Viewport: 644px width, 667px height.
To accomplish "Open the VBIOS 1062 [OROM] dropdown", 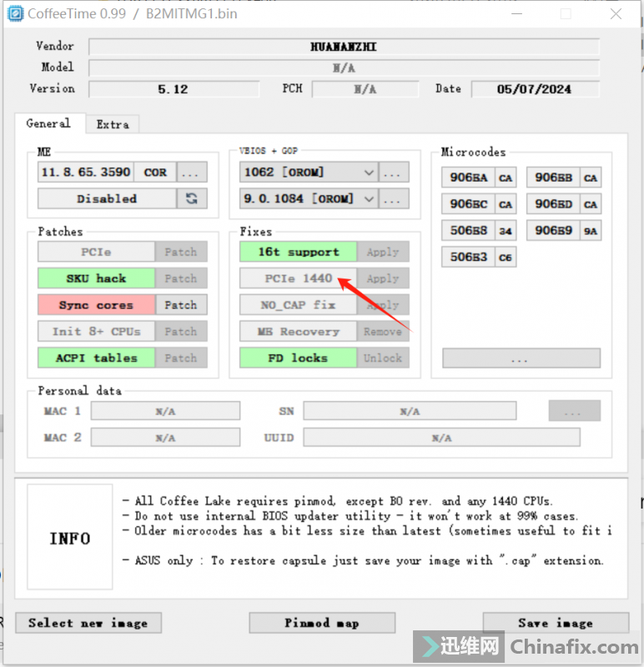I will coord(309,173).
